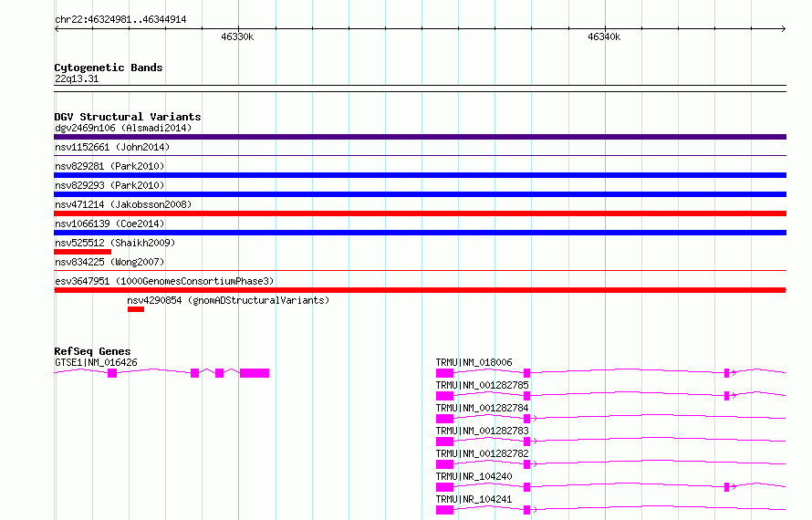Click the first exon of TRMU NR_104241
Screen dimensions: 812x520
click(x=445, y=510)
